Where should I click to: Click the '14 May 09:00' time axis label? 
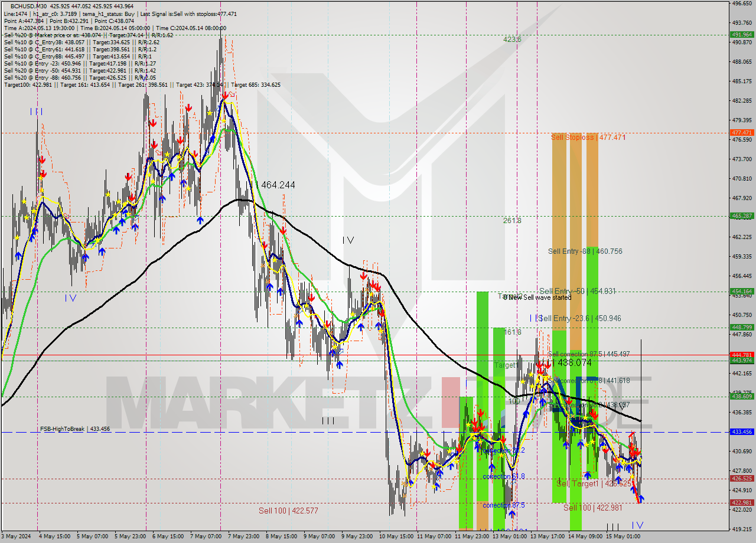point(584,537)
